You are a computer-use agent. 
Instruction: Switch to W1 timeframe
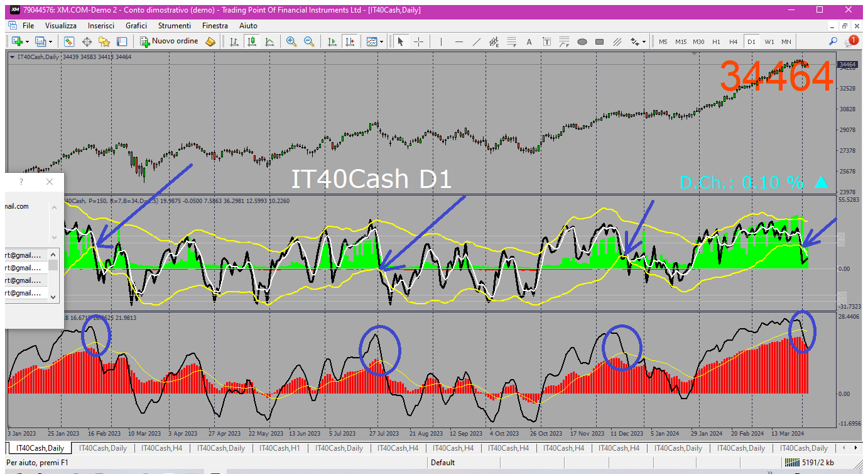[x=769, y=41]
